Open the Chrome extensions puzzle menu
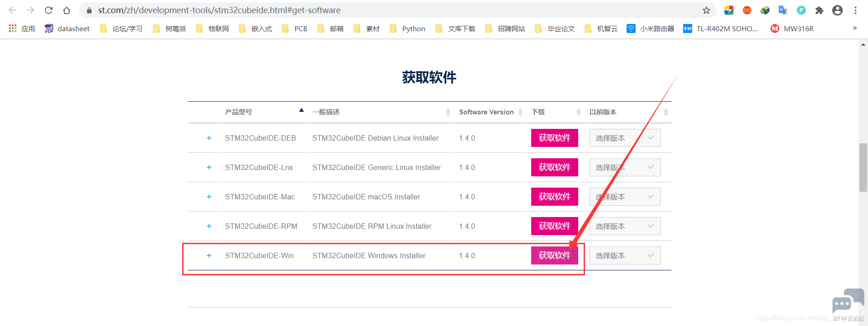This screenshot has height=326, width=868. pos(819,10)
